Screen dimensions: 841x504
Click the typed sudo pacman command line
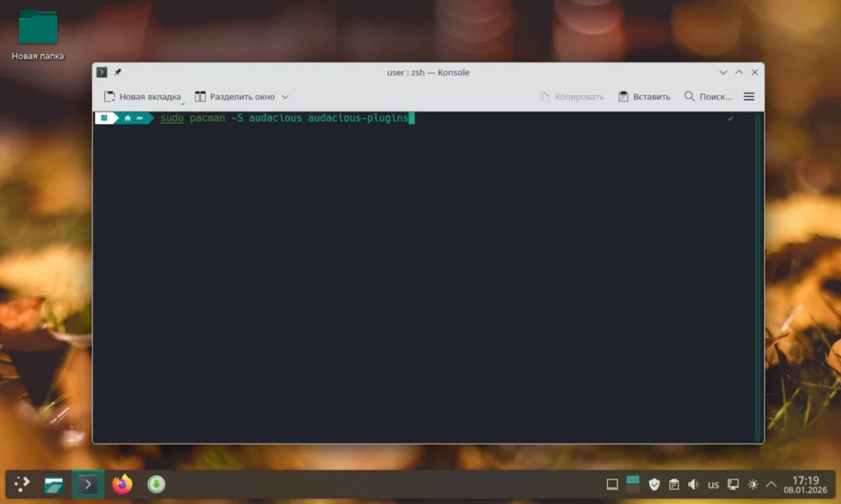[x=285, y=118]
